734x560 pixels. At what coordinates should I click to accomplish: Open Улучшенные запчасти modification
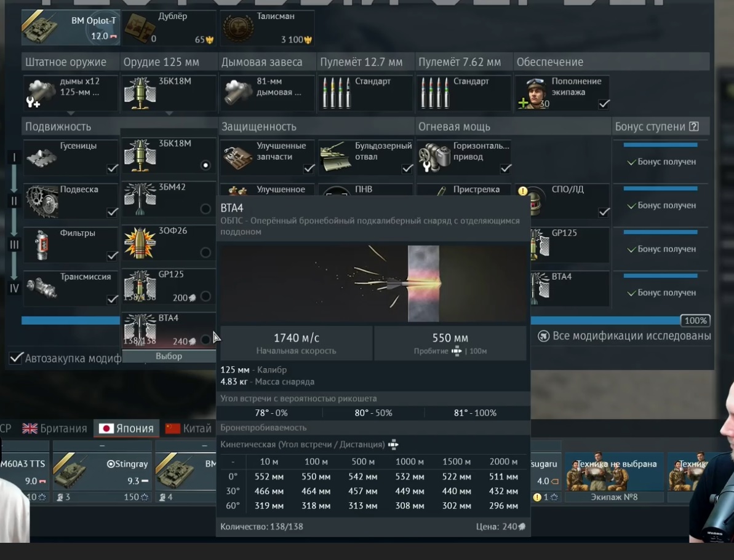click(x=267, y=157)
